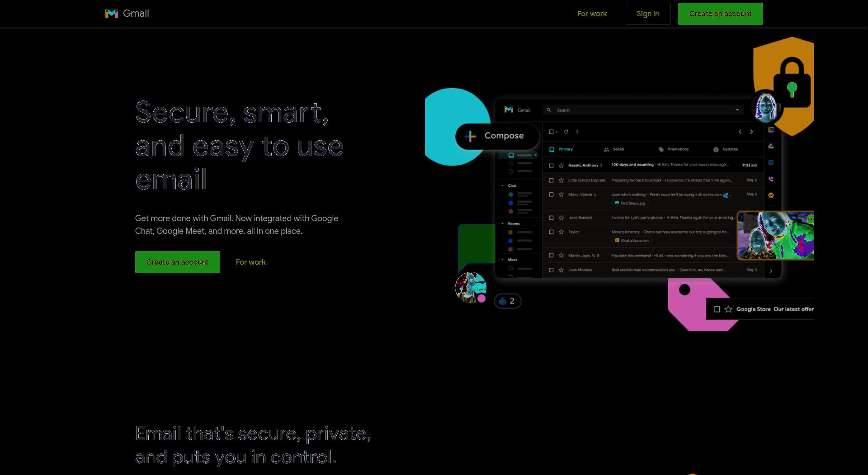Open the phone call icon in side panel

771,179
